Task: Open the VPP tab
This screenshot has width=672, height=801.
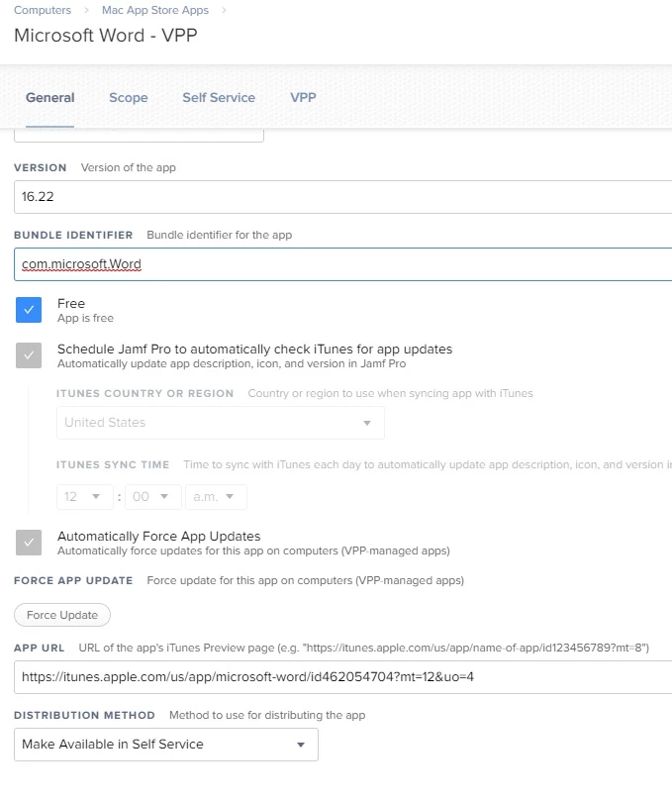Action: point(303,98)
